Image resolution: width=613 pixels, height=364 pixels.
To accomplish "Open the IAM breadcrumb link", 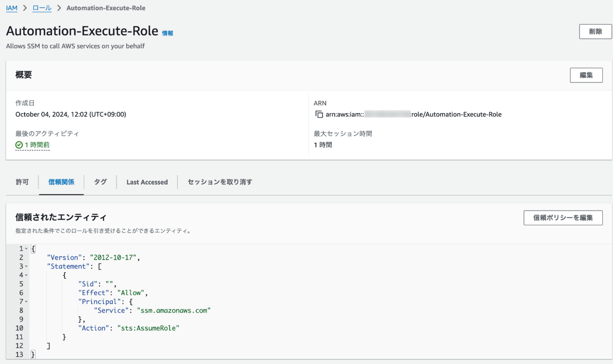I will 12,8.
